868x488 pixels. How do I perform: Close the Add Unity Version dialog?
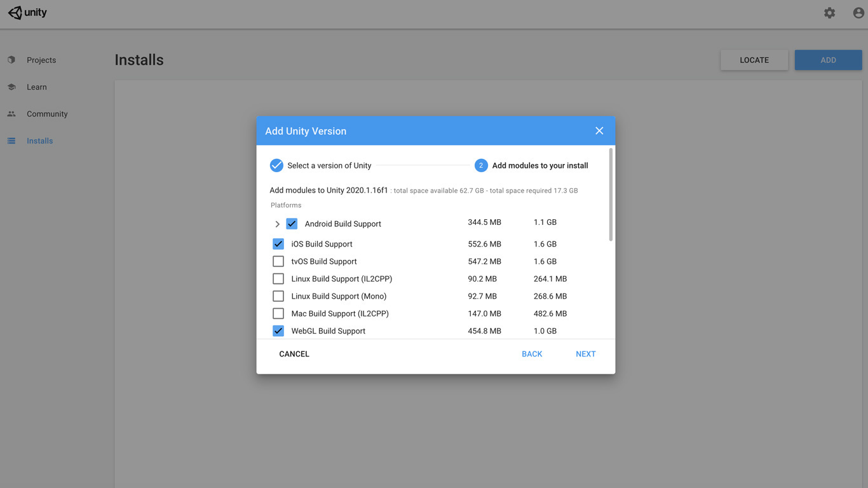tap(599, 131)
